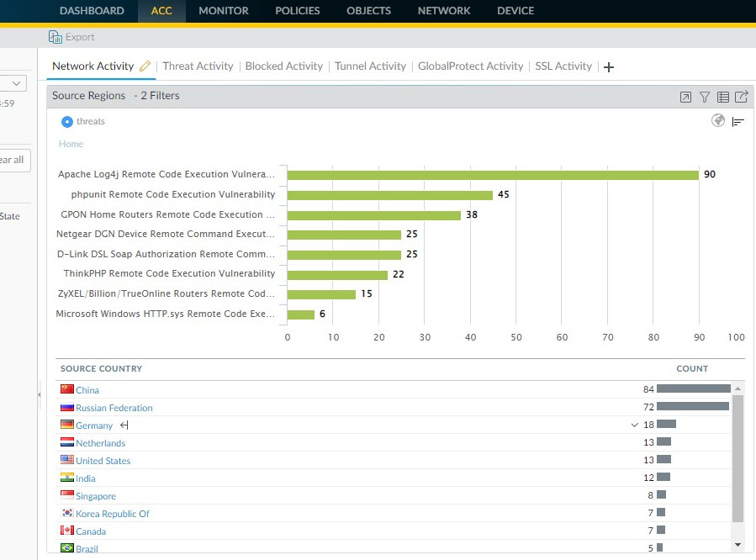Screen dimensions: 756x560
Task: Open the Korea Republic Of link
Action: [113, 514]
